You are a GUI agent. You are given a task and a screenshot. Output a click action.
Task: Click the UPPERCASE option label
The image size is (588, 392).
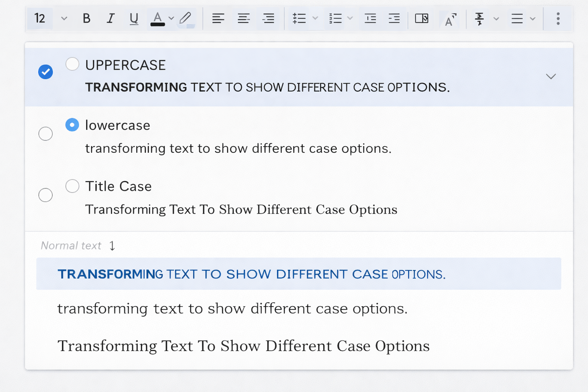coord(125,65)
